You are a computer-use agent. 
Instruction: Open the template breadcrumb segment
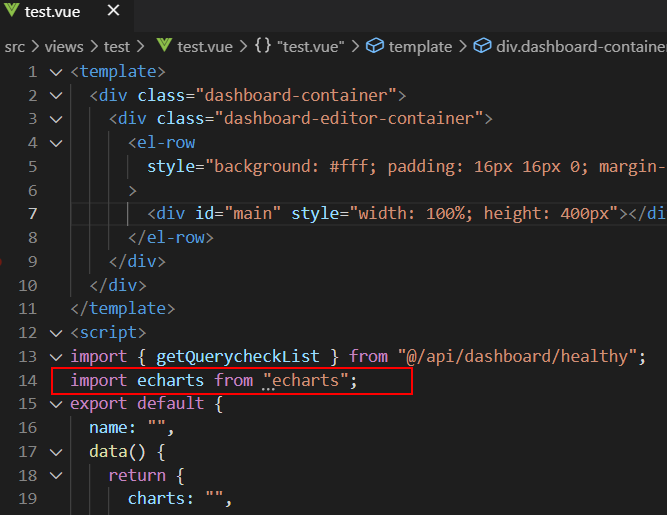tap(420, 46)
